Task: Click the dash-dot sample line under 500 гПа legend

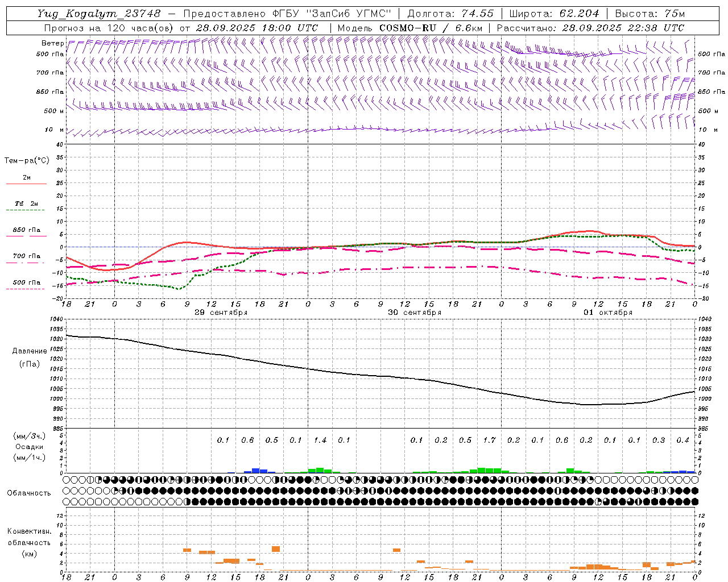Action: coord(26,289)
